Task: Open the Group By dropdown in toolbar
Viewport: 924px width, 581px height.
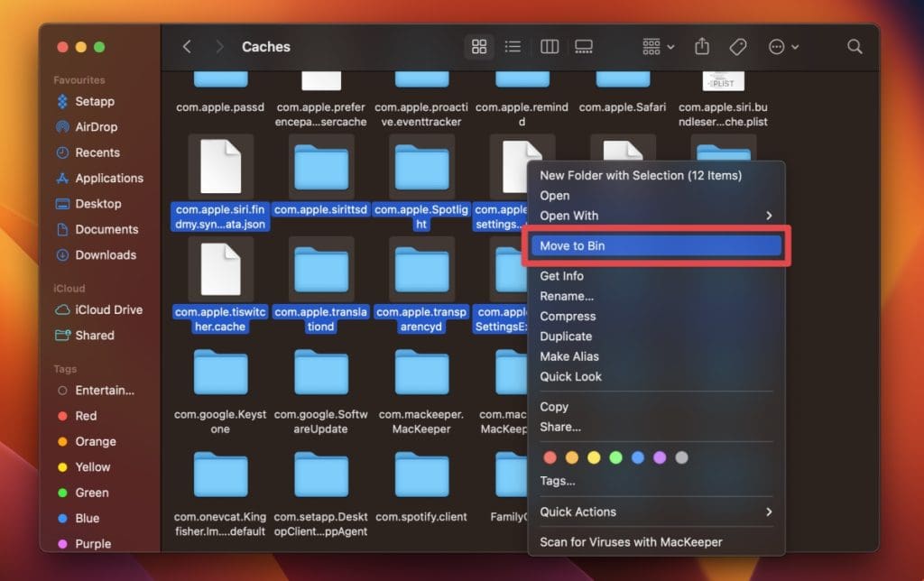Action: tap(658, 47)
